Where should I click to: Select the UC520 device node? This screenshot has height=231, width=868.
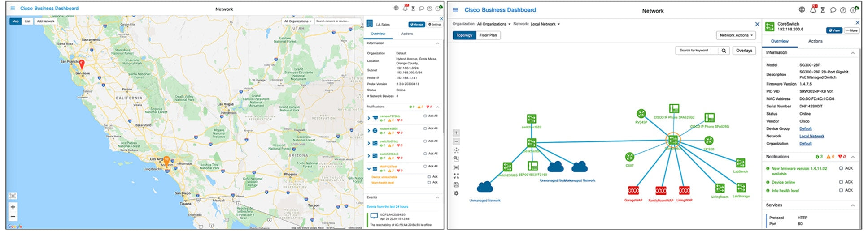(x=709, y=141)
